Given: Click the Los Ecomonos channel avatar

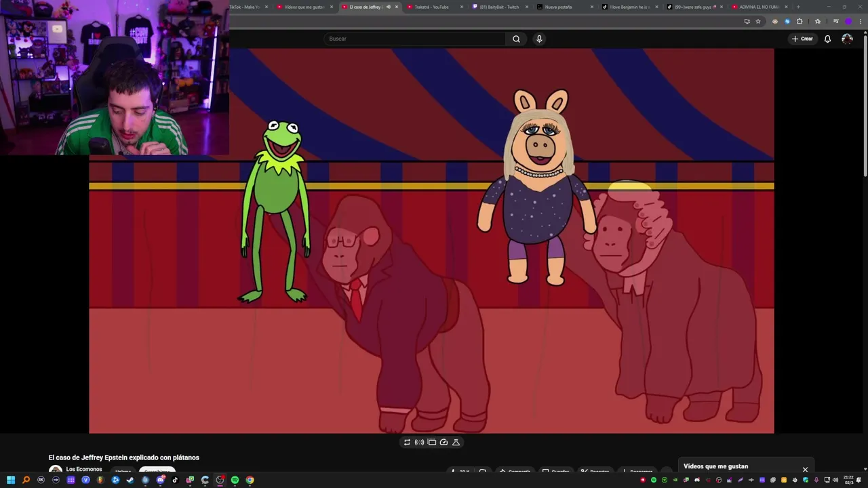Looking at the screenshot, I should [x=56, y=470].
